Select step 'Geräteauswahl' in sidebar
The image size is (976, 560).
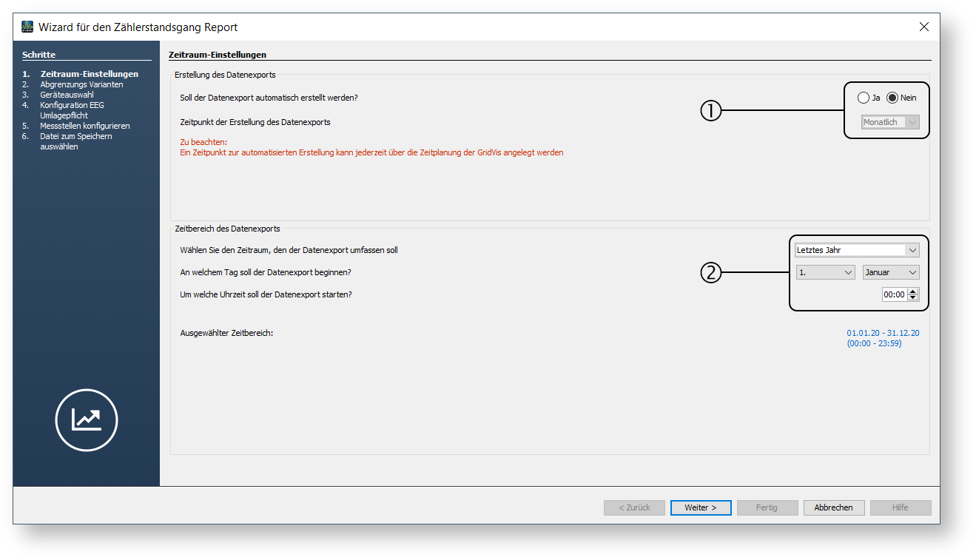[67, 95]
